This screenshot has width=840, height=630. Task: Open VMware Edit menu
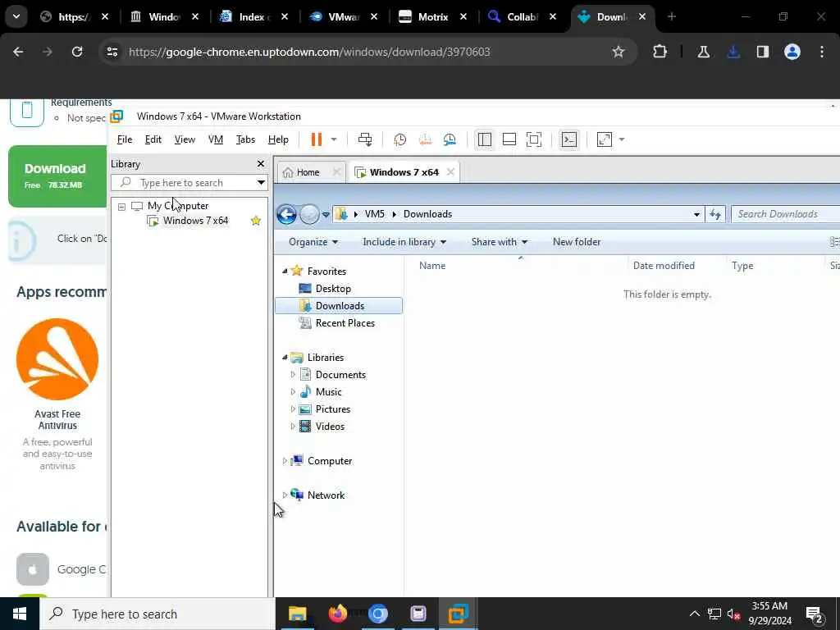[153, 139]
